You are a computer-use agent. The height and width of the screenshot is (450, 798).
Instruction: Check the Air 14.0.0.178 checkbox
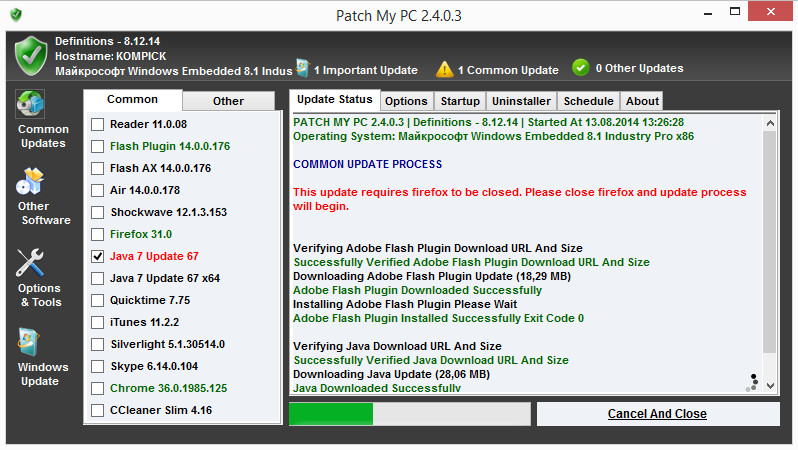97,190
